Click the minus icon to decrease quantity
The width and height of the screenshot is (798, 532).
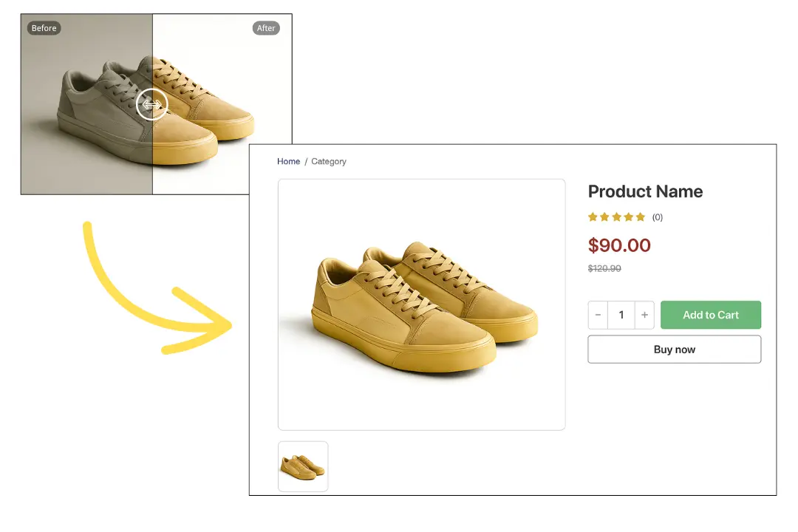pos(598,315)
